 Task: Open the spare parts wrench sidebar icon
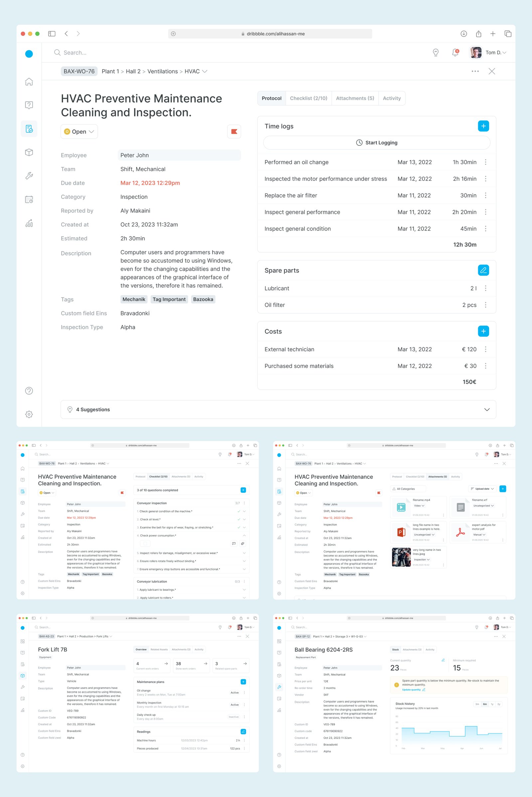29,176
